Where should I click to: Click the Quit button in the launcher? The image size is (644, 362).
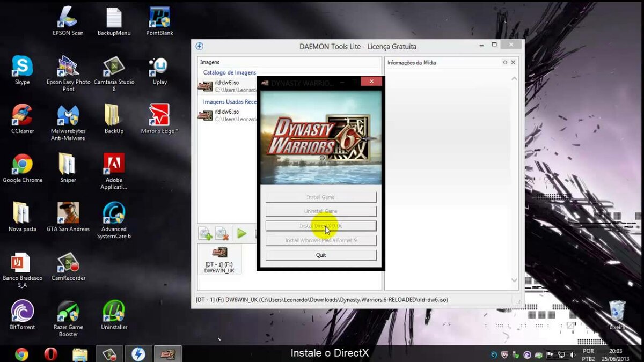[321, 255]
